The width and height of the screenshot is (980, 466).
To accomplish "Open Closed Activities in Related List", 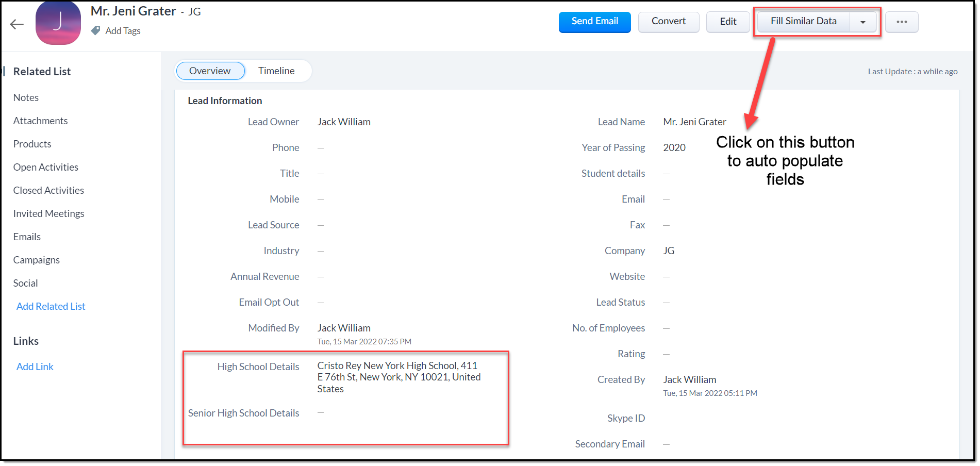I will pos(48,190).
